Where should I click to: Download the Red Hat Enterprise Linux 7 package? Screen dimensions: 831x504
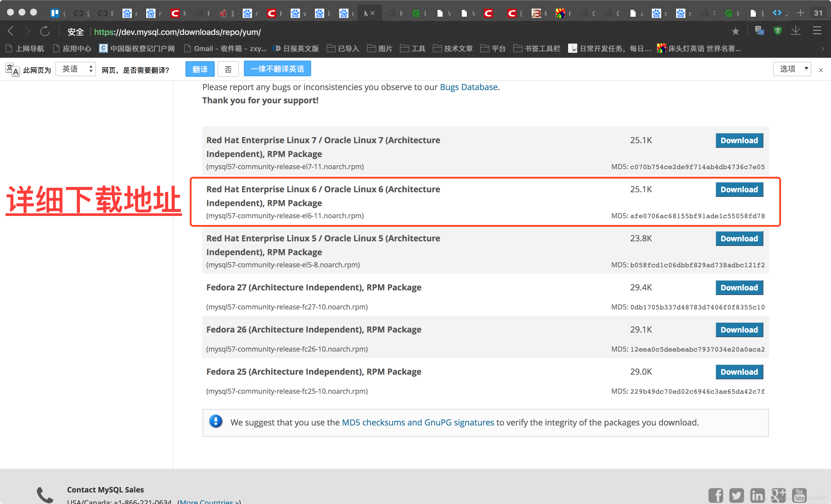739,141
